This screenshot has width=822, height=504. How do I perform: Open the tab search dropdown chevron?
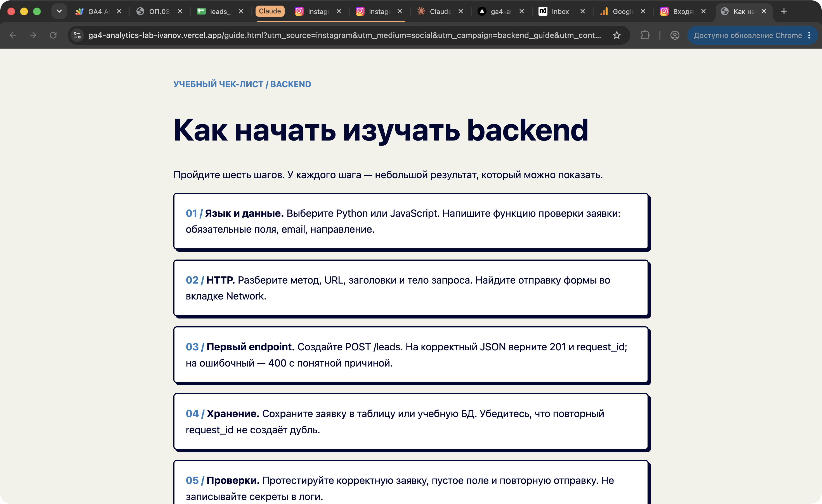[x=59, y=11]
